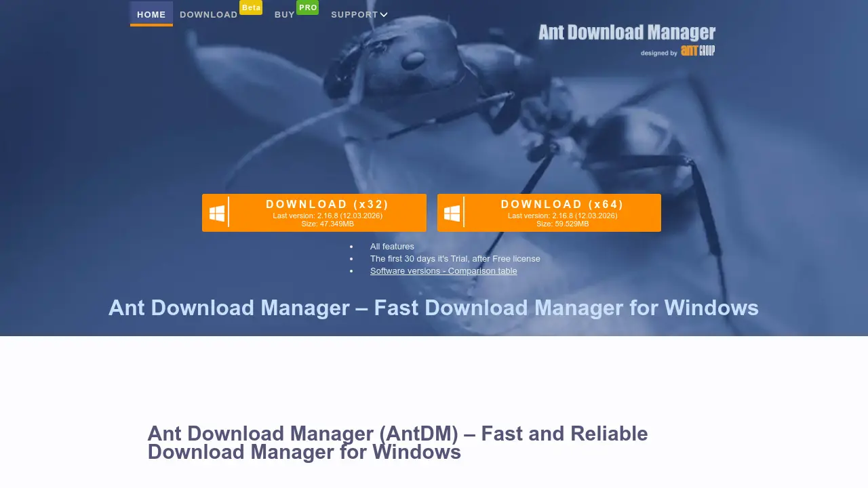Click "designed by" Ant Group tagline
The image size is (868, 488).
pyautogui.click(x=677, y=51)
